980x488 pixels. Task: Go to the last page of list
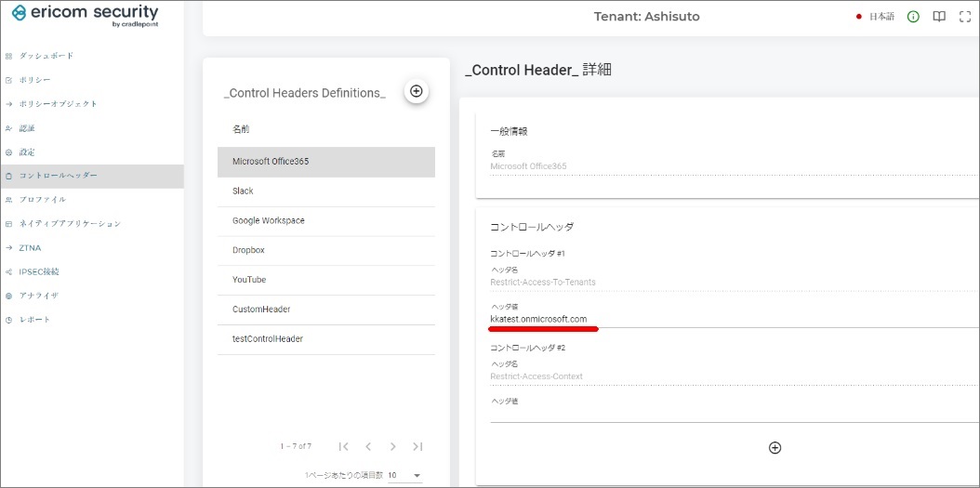click(417, 447)
